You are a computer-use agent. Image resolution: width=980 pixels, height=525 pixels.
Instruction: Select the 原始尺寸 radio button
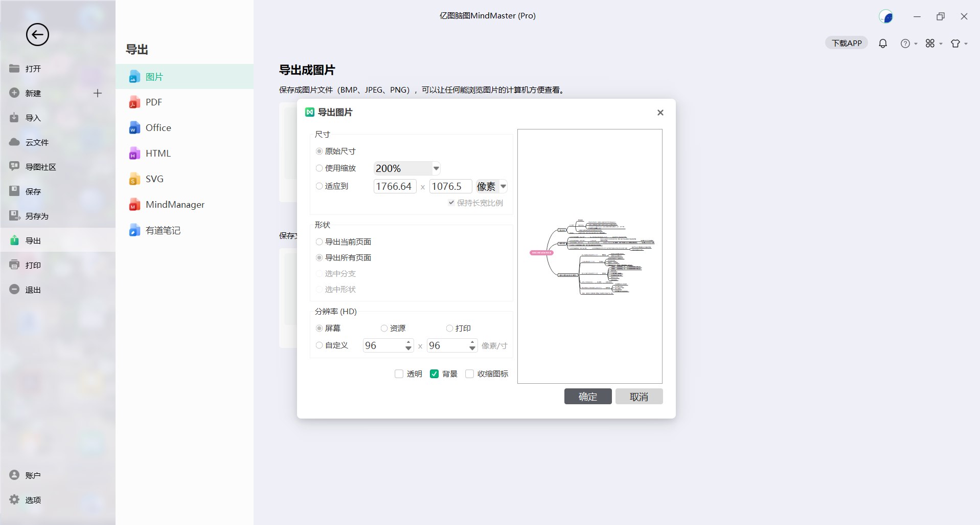(x=319, y=151)
